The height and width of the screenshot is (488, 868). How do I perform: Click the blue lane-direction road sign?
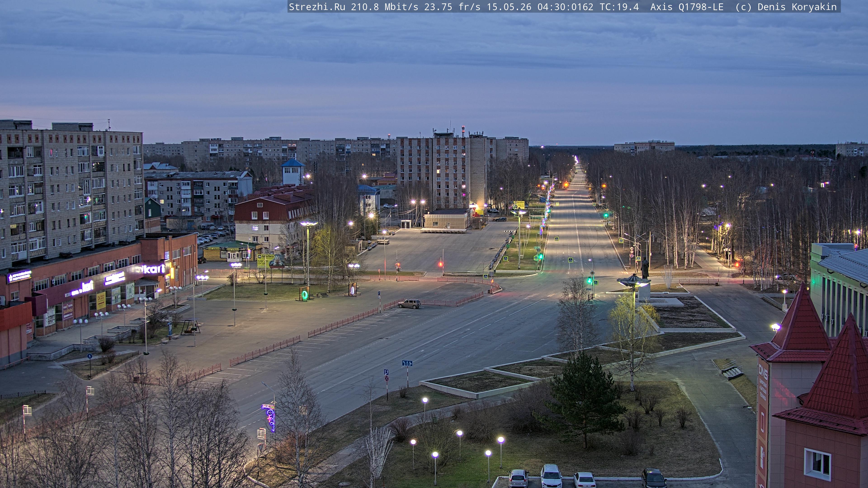[407, 363]
